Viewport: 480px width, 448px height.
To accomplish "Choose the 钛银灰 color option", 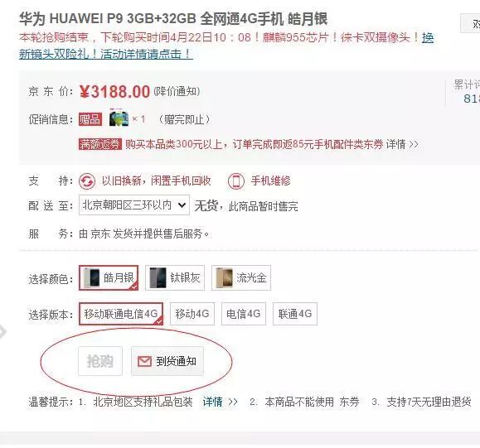I will (x=175, y=277).
